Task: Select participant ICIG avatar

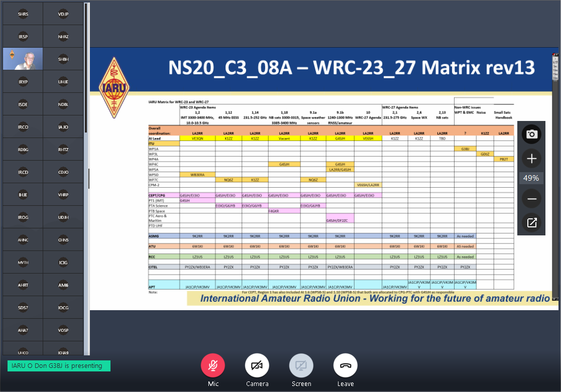Action: (x=63, y=262)
